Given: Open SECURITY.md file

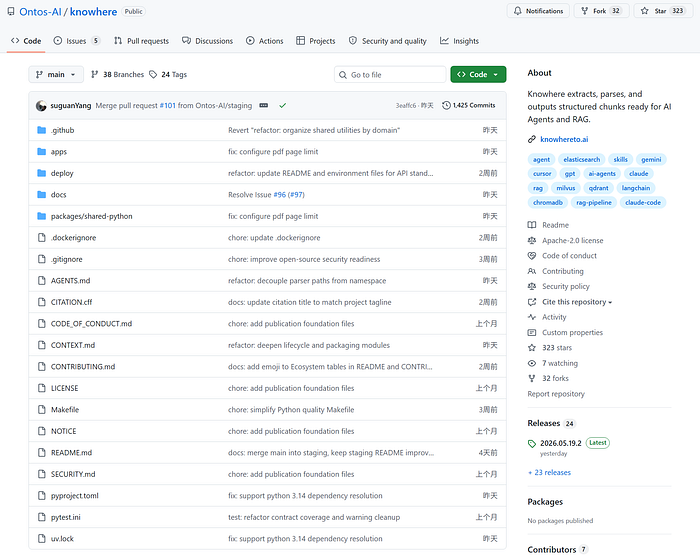Looking at the screenshot, I should tap(73, 474).
